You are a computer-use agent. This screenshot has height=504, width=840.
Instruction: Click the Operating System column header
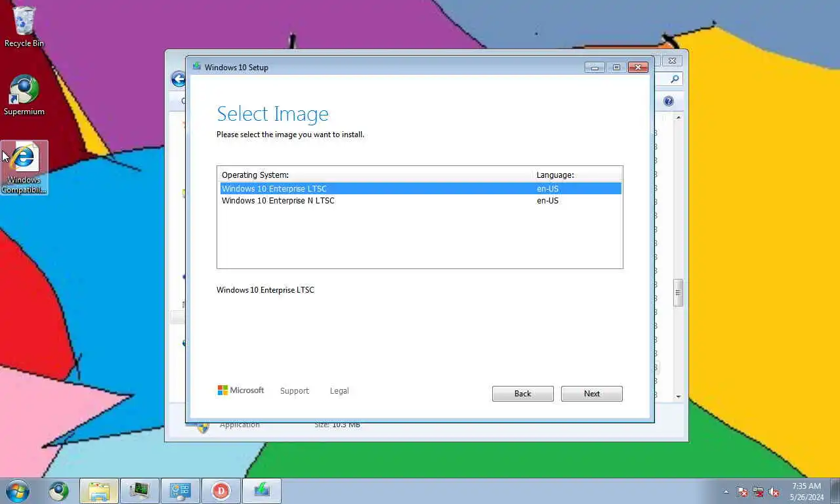point(255,175)
